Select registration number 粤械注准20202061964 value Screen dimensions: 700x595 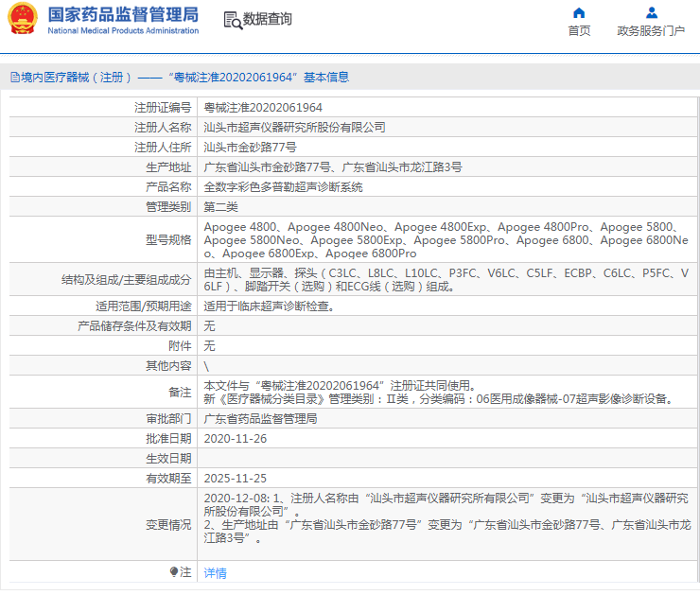[263, 108]
